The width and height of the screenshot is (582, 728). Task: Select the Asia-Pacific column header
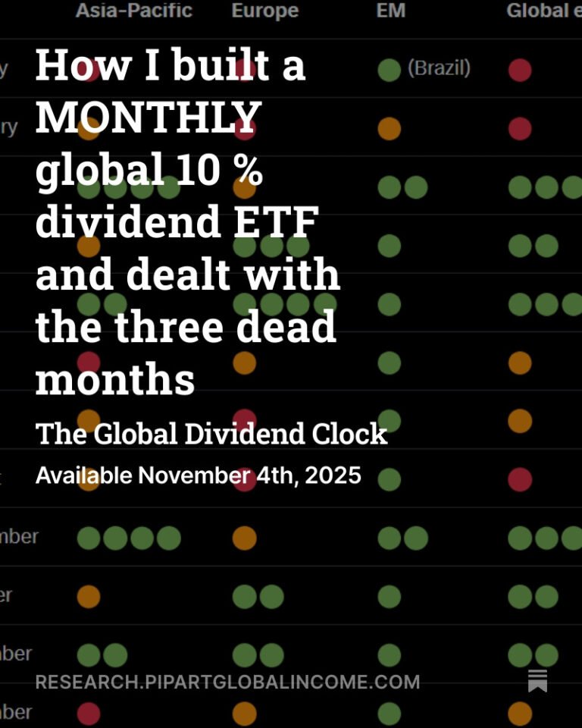coord(133,11)
